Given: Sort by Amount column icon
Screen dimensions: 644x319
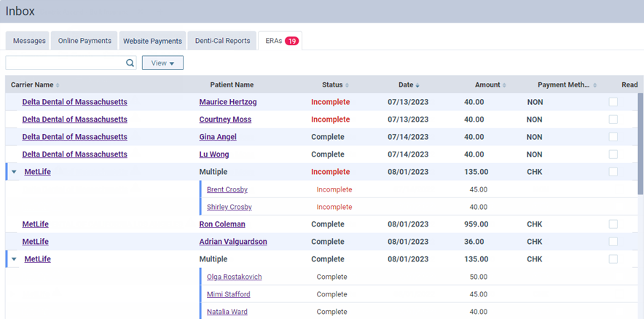Looking at the screenshot, I should click(x=504, y=85).
